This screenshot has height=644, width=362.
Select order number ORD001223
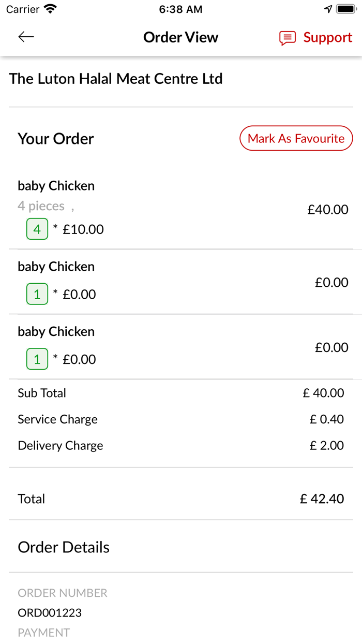tap(50, 613)
